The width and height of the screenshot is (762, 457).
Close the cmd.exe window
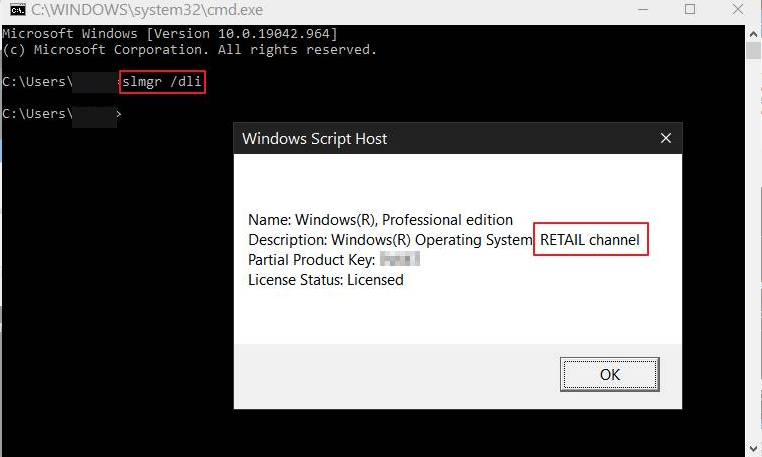[x=738, y=9]
